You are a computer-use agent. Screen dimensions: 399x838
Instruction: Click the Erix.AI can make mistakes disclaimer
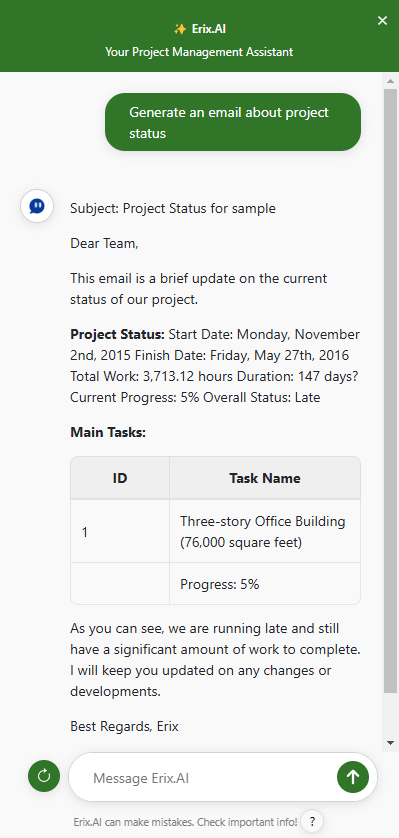point(185,821)
